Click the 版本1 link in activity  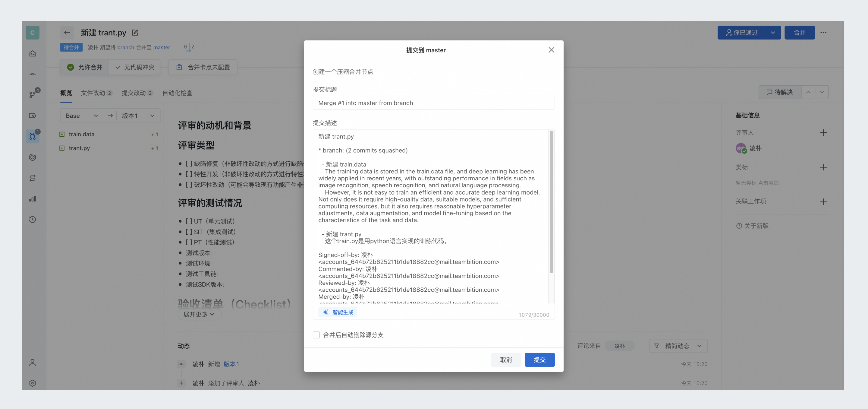coord(231,364)
